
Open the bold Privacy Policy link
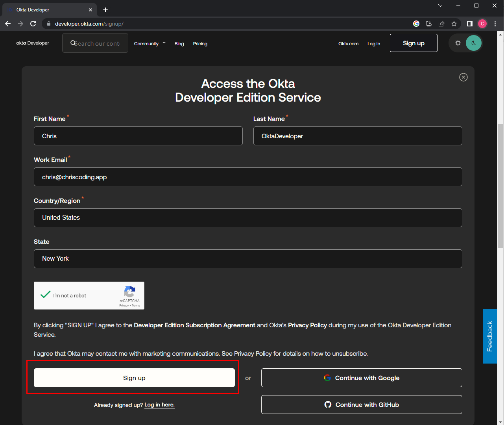[307, 325]
